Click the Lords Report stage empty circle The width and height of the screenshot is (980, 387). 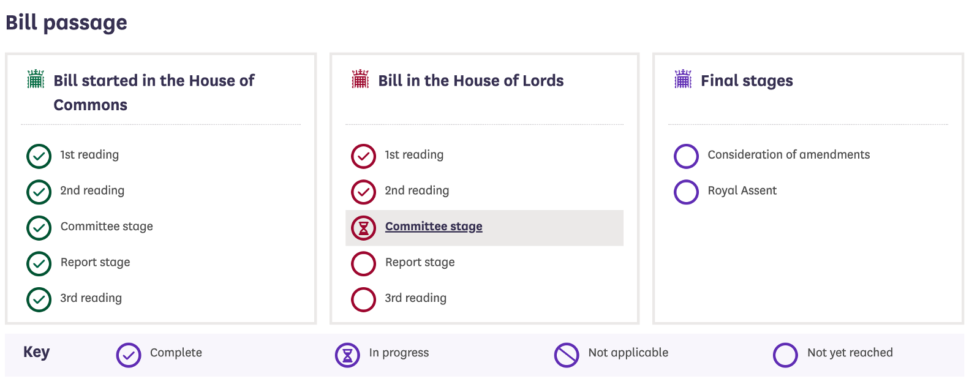tap(363, 263)
